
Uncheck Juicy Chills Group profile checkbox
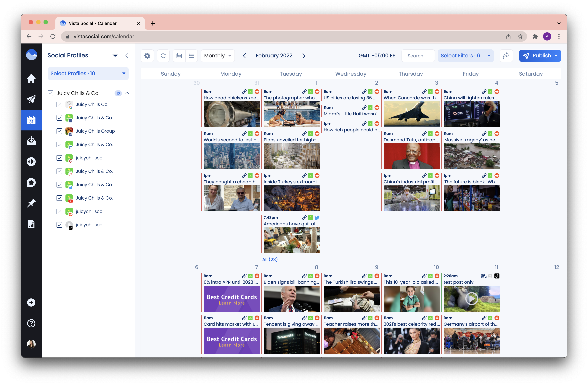coord(59,131)
